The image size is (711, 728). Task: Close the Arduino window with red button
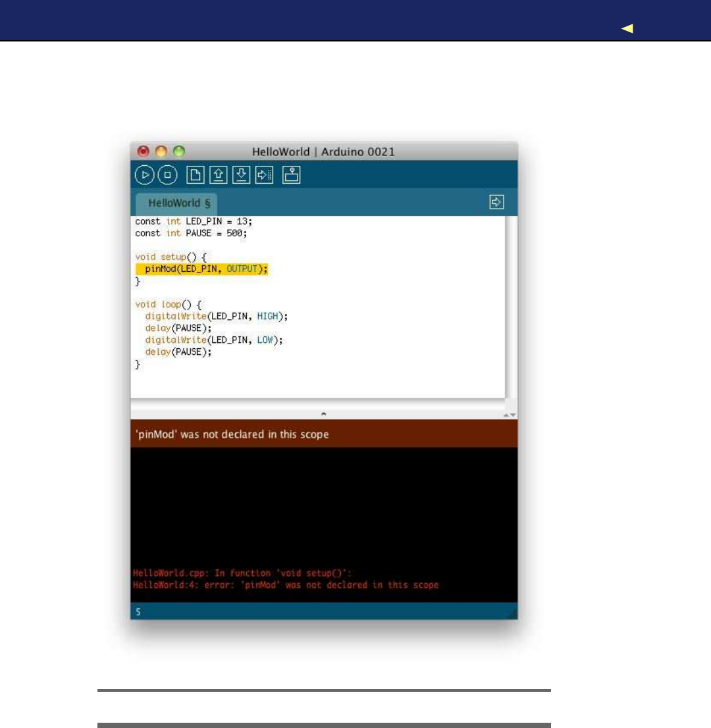point(143,151)
